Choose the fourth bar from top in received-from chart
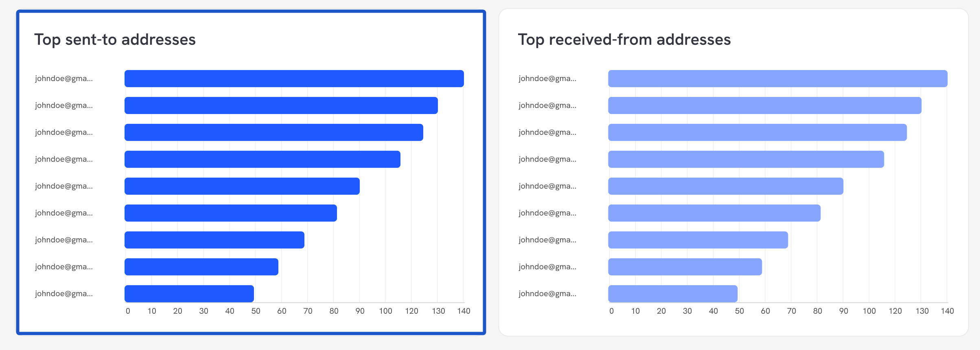The width and height of the screenshot is (980, 350). coord(746,159)
